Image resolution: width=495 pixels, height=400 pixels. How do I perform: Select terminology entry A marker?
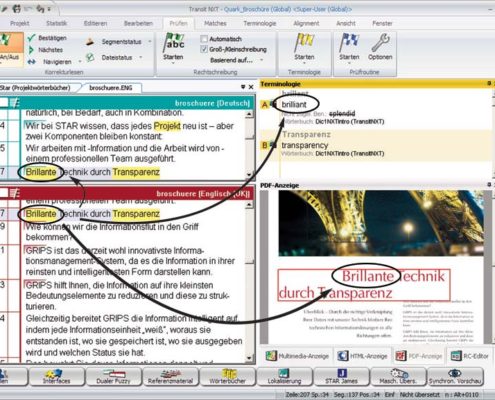pyautogui.click(x=265, y=105)
